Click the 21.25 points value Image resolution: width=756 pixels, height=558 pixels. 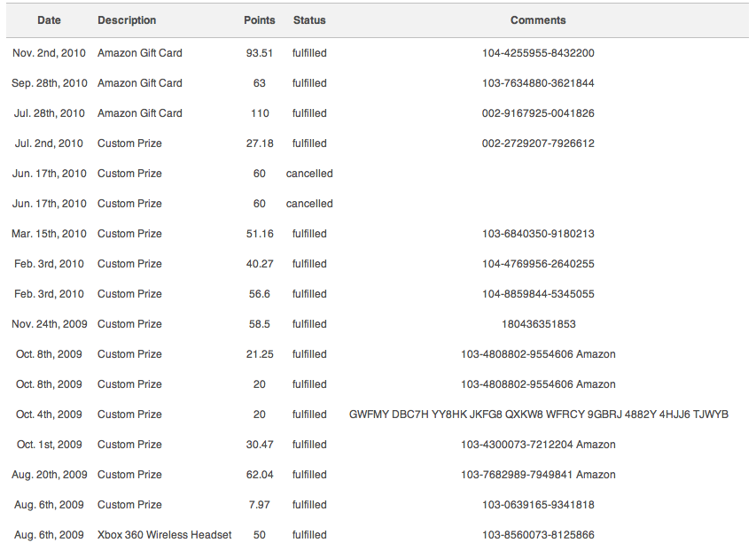(x=260, y=354)
